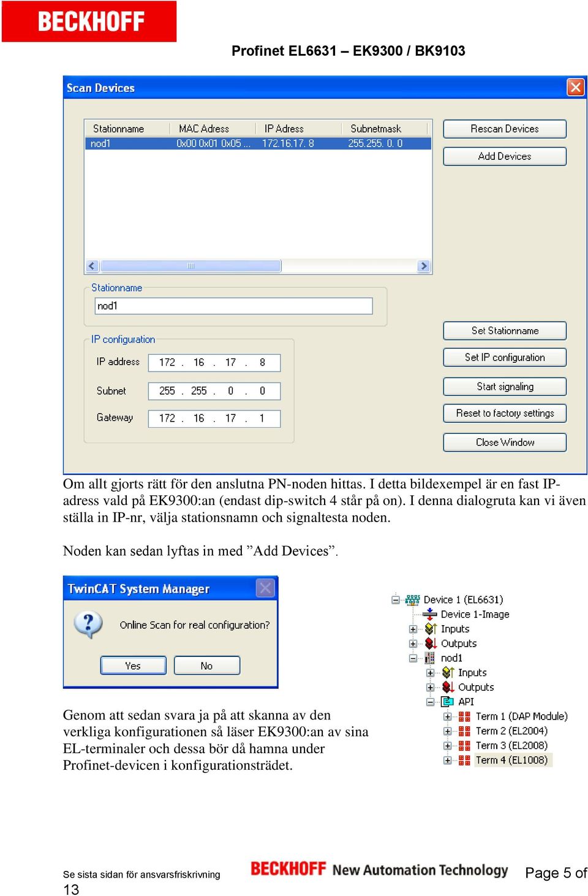
Task: Select Term 2 (EL2004) label
Action: coord(511,731)
